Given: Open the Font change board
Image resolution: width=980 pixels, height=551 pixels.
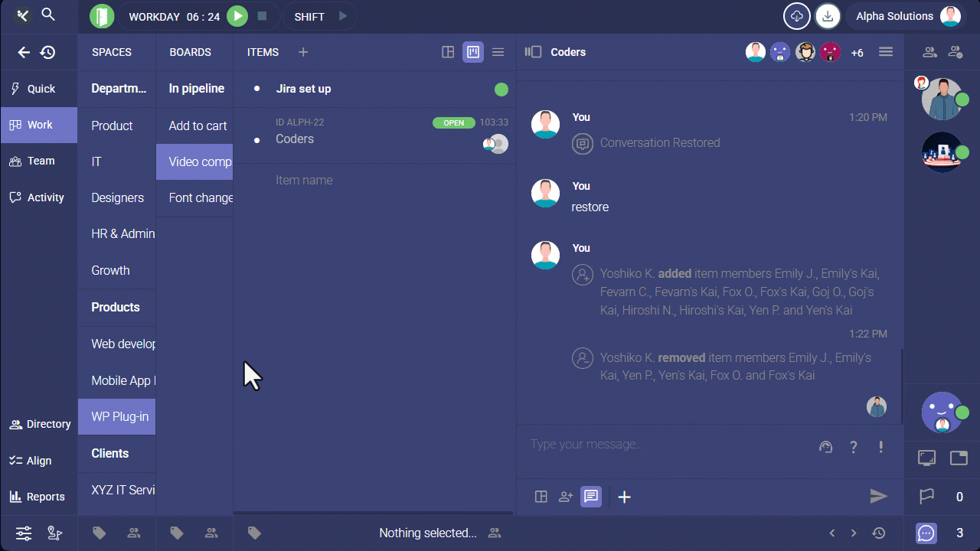Looking at the screenshot, I should (200, 197).
